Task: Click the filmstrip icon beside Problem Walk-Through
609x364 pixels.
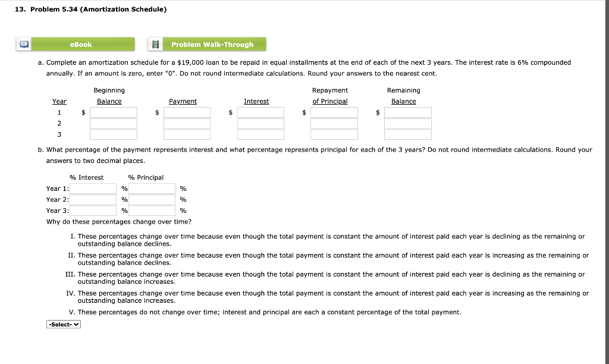Action: [x=156, y=43]
